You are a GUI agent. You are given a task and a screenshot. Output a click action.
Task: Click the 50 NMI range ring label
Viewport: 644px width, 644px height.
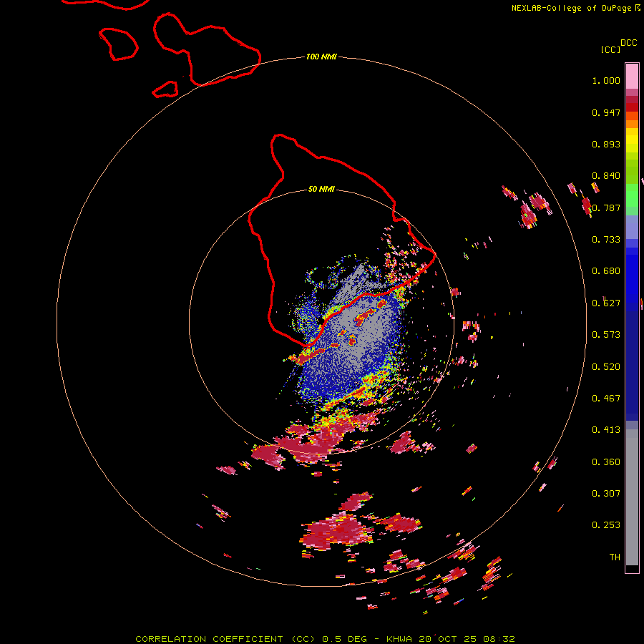point(321,189)
